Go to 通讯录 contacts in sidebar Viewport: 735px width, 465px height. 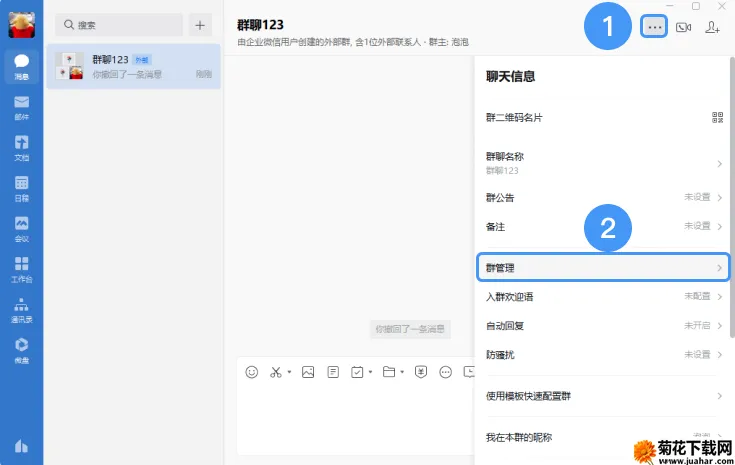[x=22, y=310]
